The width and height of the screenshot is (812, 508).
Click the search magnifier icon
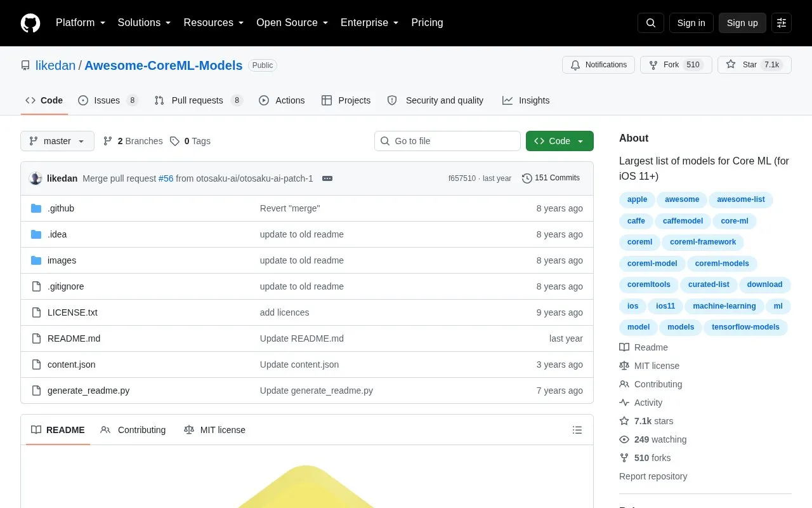(x=651, y=23)
